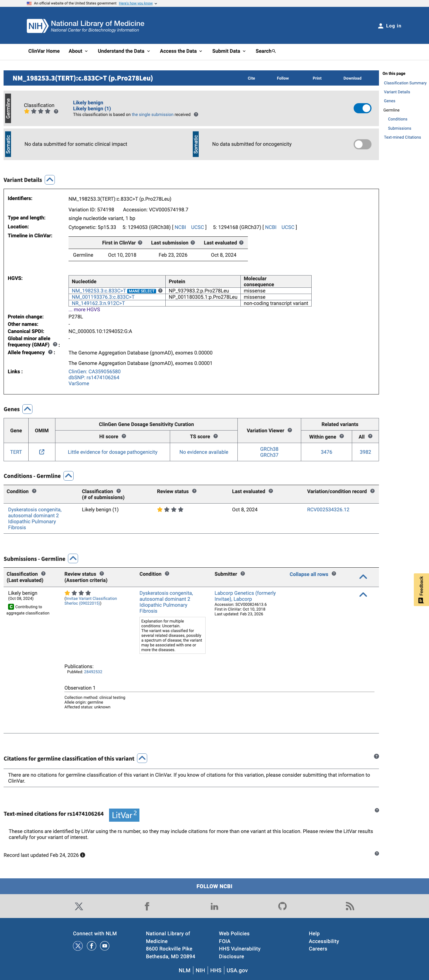Go to ClinVar Home
The image size is (429, 980).
pos(44,51)
